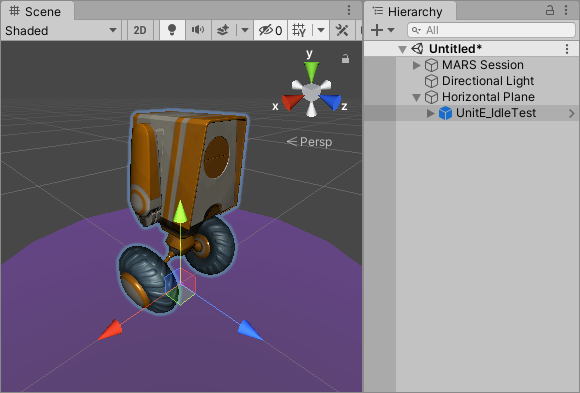Click the plus button to create object

[x=377, y=30]
